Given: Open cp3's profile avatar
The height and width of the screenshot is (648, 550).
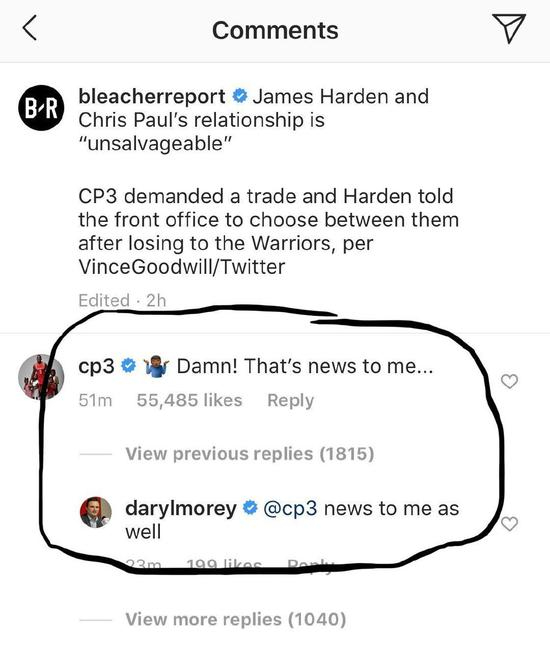Looking at the screenshot, I should pyautogui.click(x=41, y=377).
